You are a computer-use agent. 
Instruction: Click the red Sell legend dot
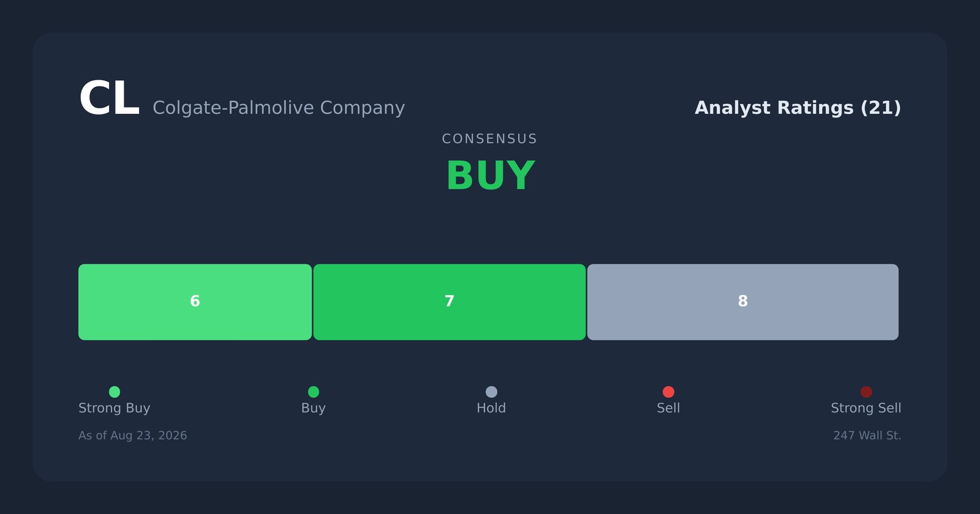(668, 392)
